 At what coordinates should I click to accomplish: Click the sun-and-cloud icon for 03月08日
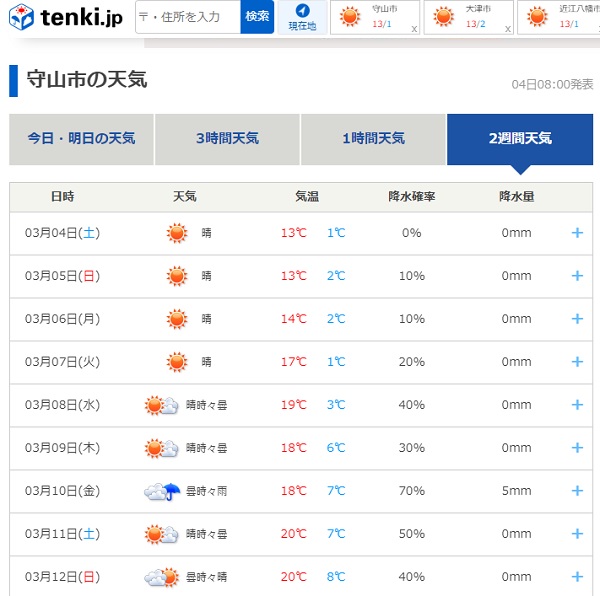(x=162, y=405)
